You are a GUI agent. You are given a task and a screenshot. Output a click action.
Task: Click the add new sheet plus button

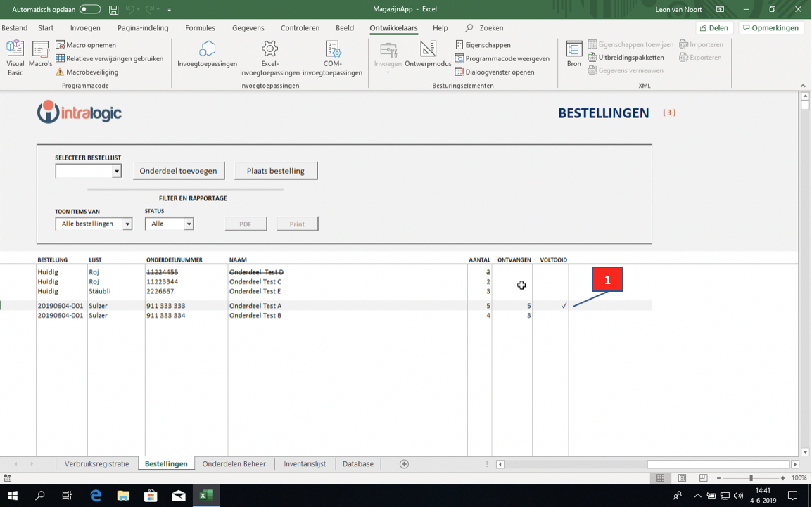click(x=404, y=464)
